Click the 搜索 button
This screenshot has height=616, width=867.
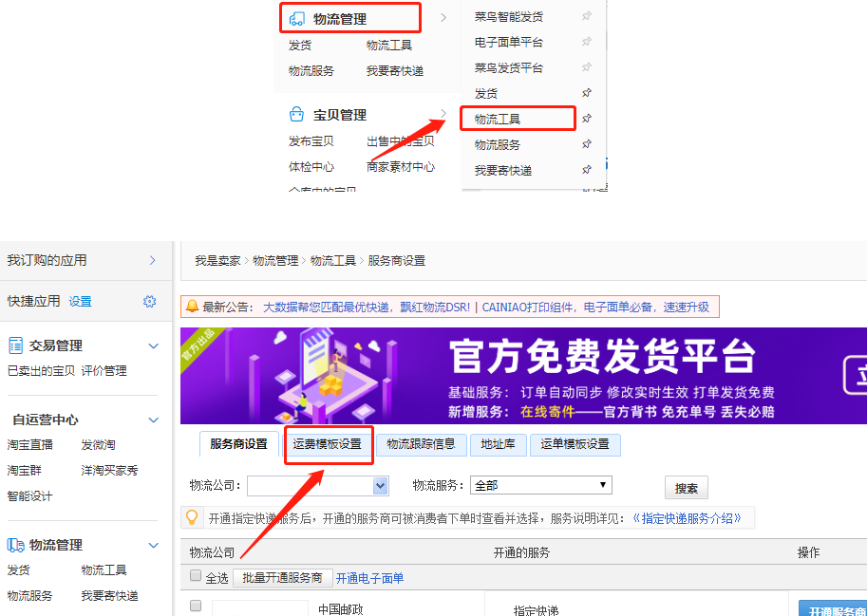(687, 488)
